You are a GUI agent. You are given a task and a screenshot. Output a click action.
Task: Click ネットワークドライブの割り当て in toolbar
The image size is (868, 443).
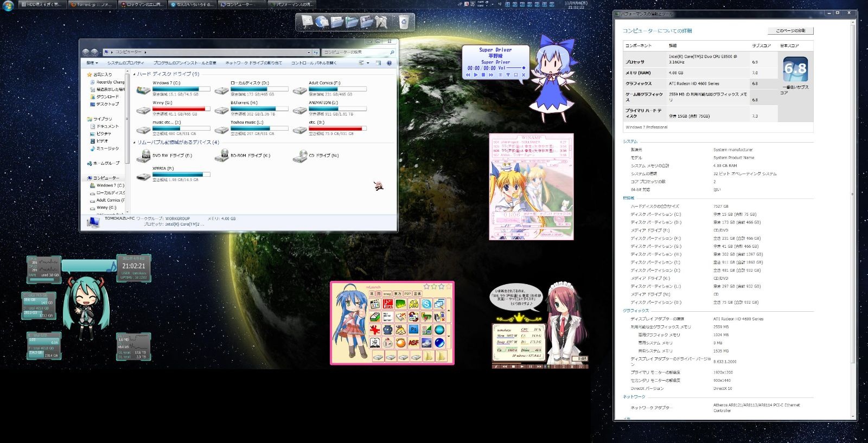[x=253, y=63]
